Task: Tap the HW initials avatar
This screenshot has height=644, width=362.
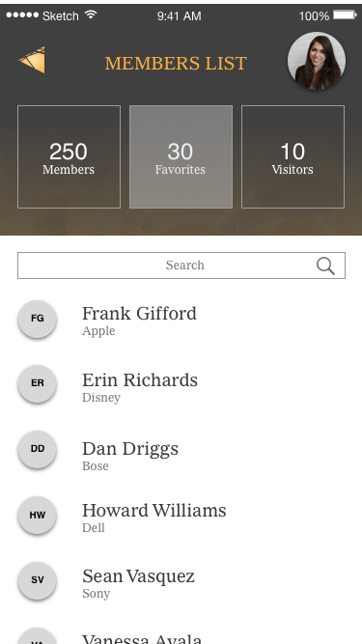Action: pos(38,515)
